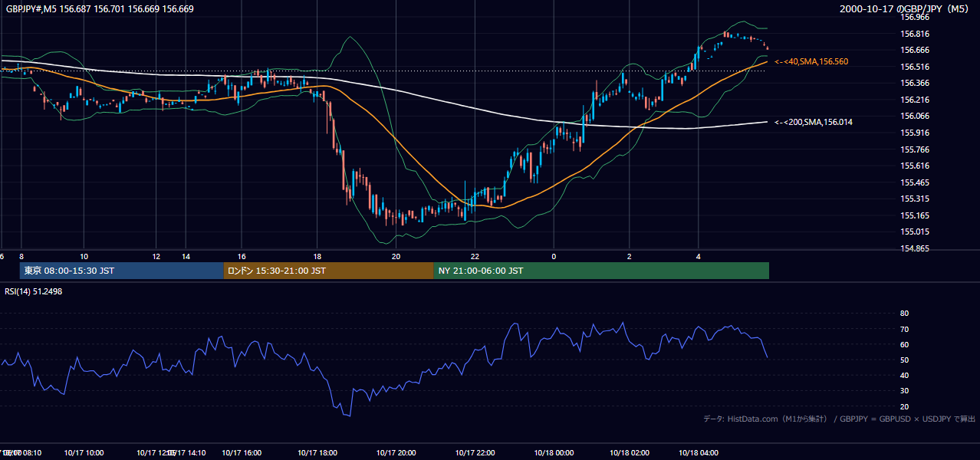Click the 200 SMA 156.014 label
Image resolution: width=980 pixels, height=460 pixels.
[814, 122]
